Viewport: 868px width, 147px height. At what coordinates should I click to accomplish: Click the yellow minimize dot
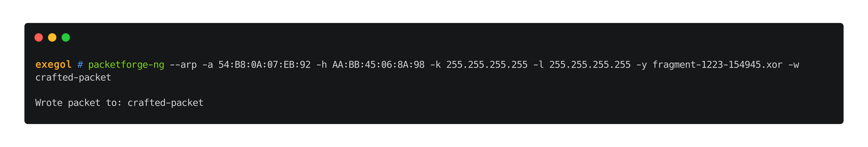[x=52, y=37]
